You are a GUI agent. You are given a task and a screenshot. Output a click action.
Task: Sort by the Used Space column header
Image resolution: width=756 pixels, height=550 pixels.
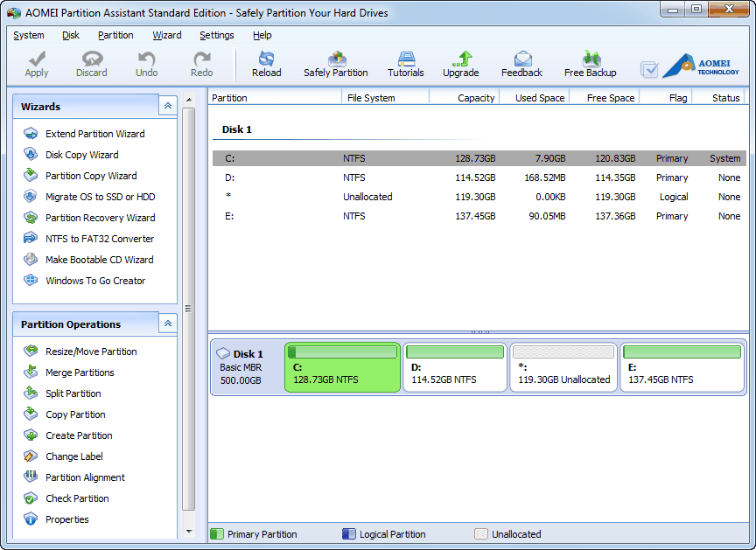535,98
